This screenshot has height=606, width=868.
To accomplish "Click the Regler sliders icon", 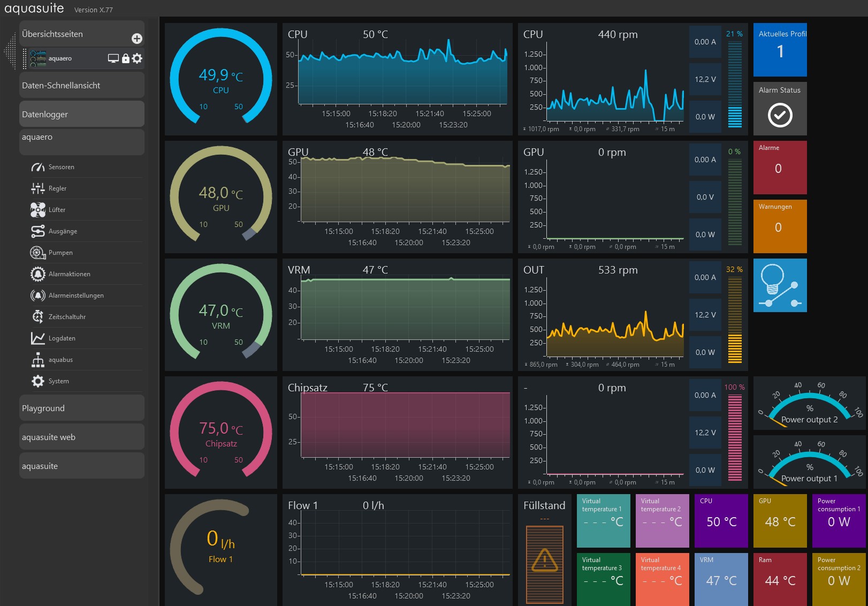I will 37,188.
